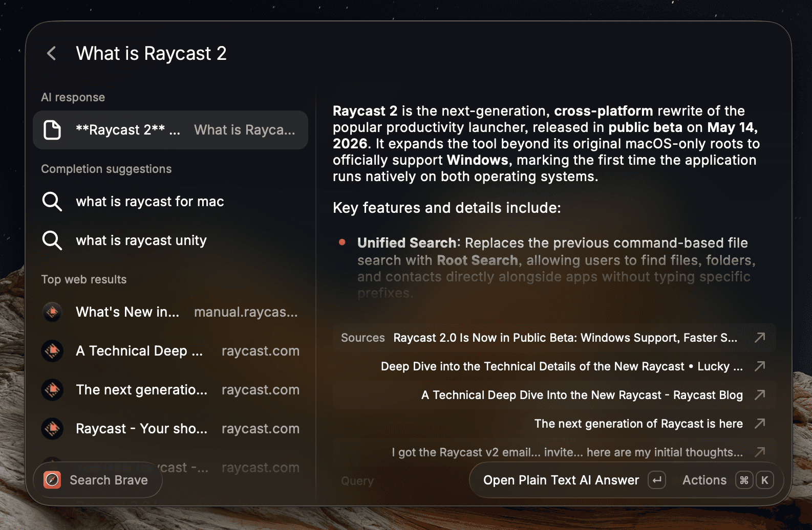The image size is (812, 530).
Task: Click the 'What is Raycast 2' search field
Action: click(152, 53)
